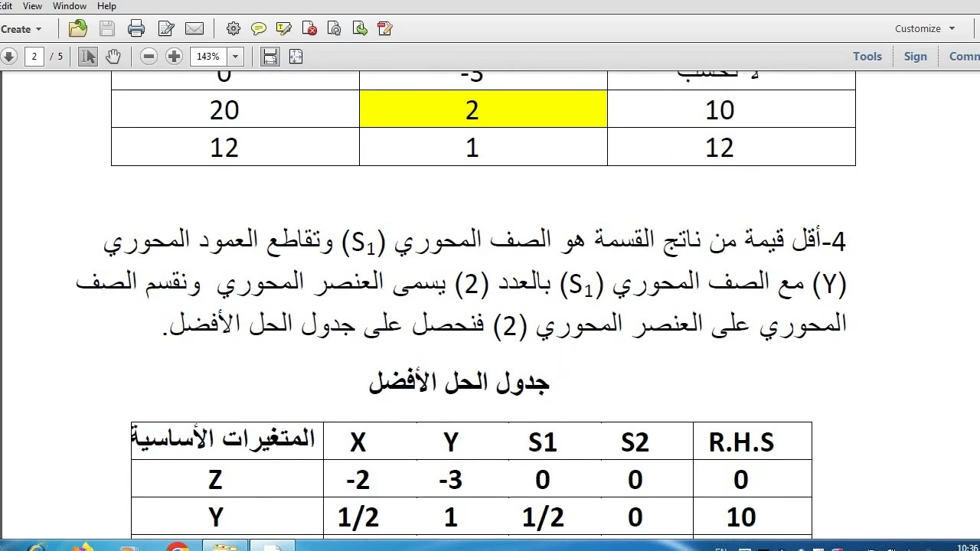Image resolution: width=980 pixels, height=551 pixels.
Task: Open preferences with the gear icon
Action: 234,29
